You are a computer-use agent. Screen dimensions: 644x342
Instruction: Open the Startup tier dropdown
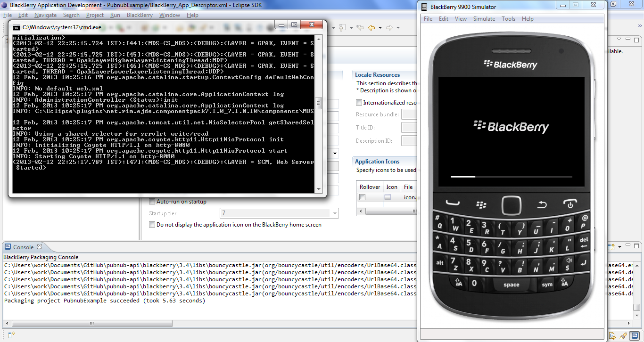[335, 213]
